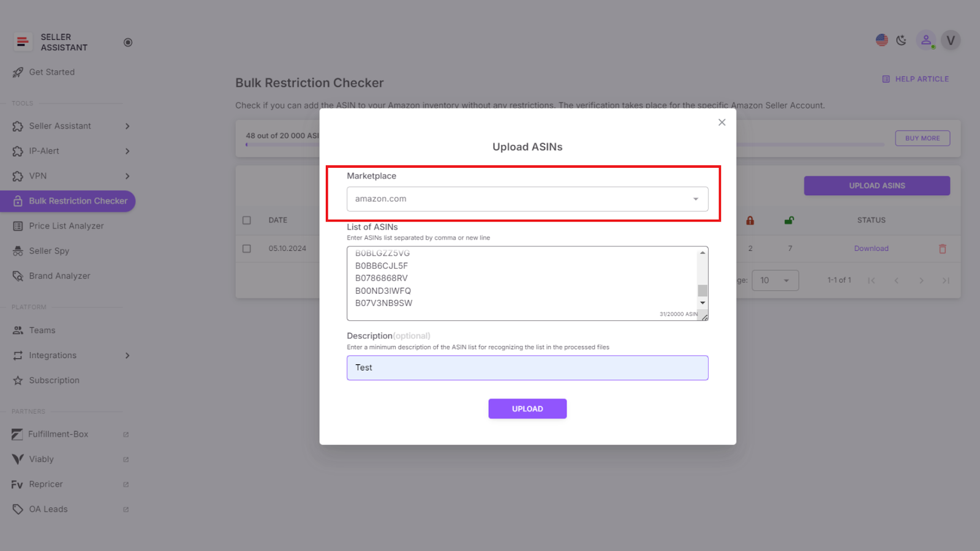The height and width of the screenshot is (551, 980).
Task: Expand the Integrations sidebar section
Action: pos(53,355)
